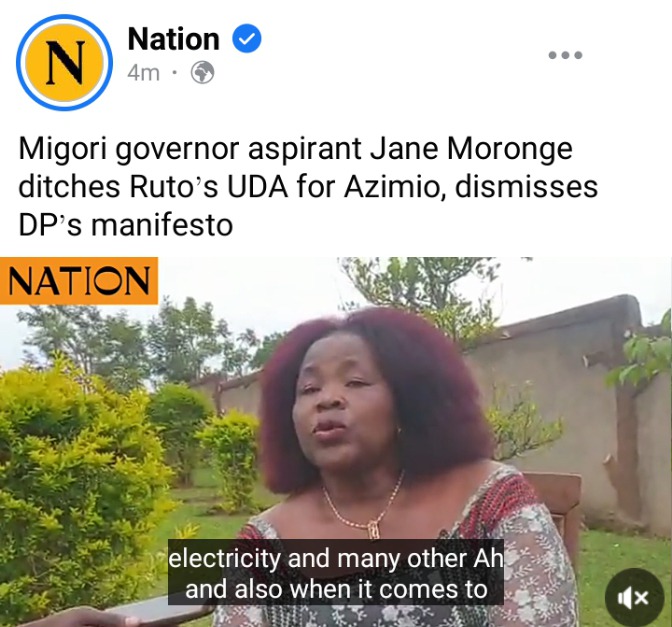This screenshot has height=627, width=672.
Task: Click 'DP's manifesto' in the post caption
Action: [x=126, y=225]
